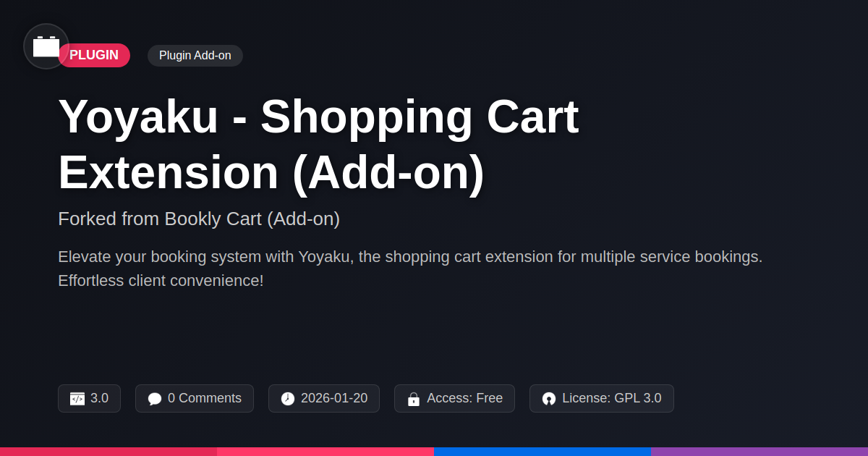Click the plugin block icon in the circle
The image size is (868, 456).
[x=46, y=47]
